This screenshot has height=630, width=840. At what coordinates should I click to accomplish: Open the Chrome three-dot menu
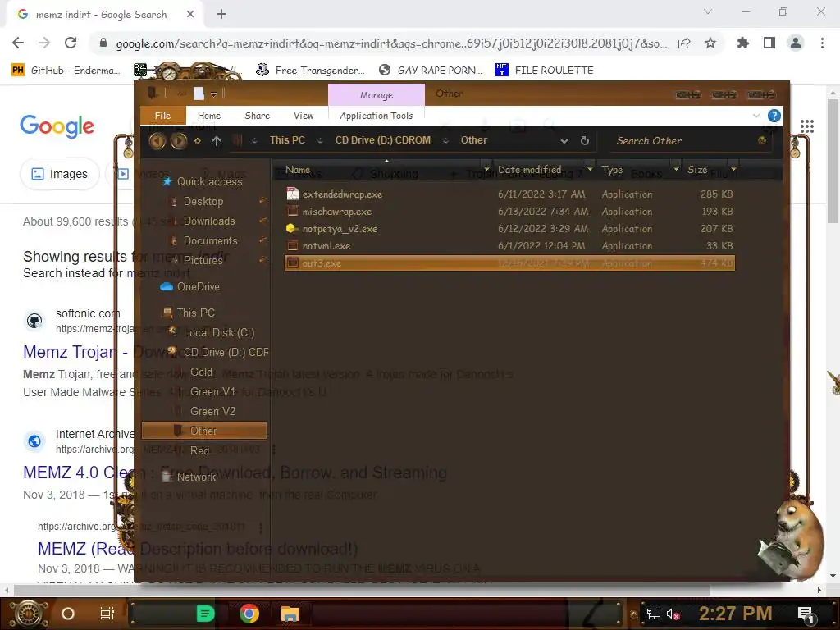tap(822, 43)
